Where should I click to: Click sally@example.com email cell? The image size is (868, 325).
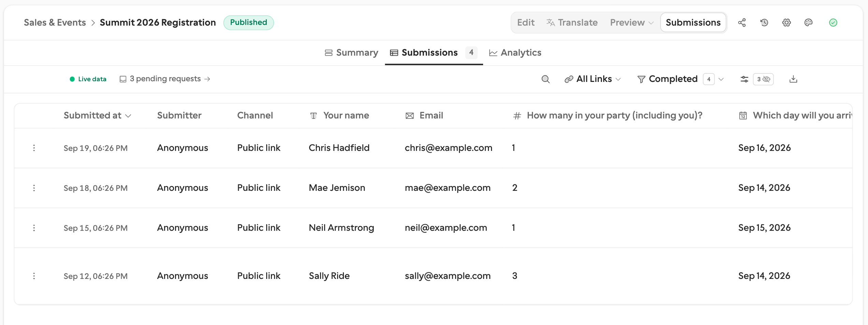448,276
